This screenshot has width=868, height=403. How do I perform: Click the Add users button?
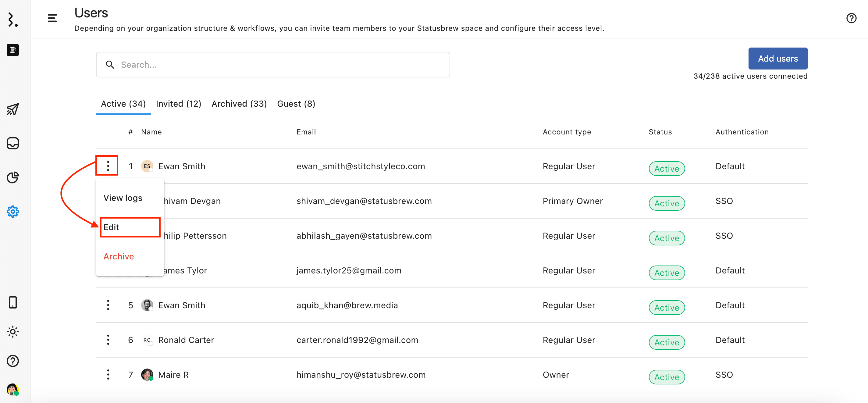point(778,59)
